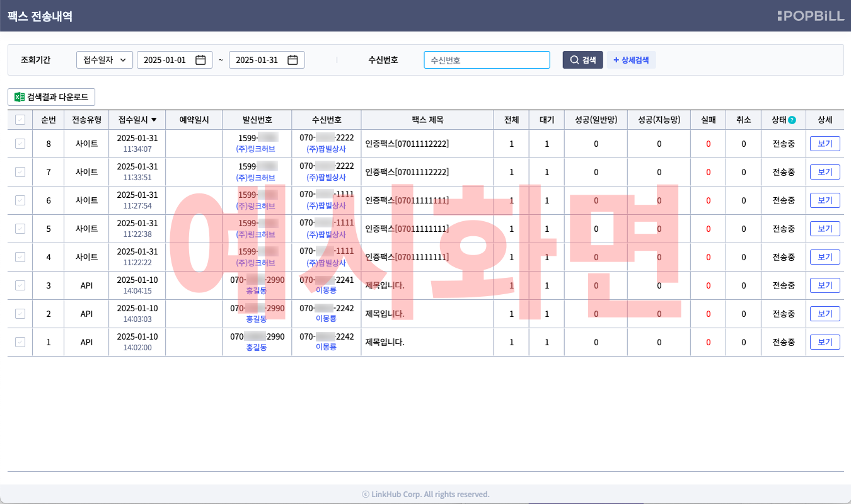851x504 pixels.
Task: Toggle the select-all checkbox in table header
Action: click(x=20, y=120)
